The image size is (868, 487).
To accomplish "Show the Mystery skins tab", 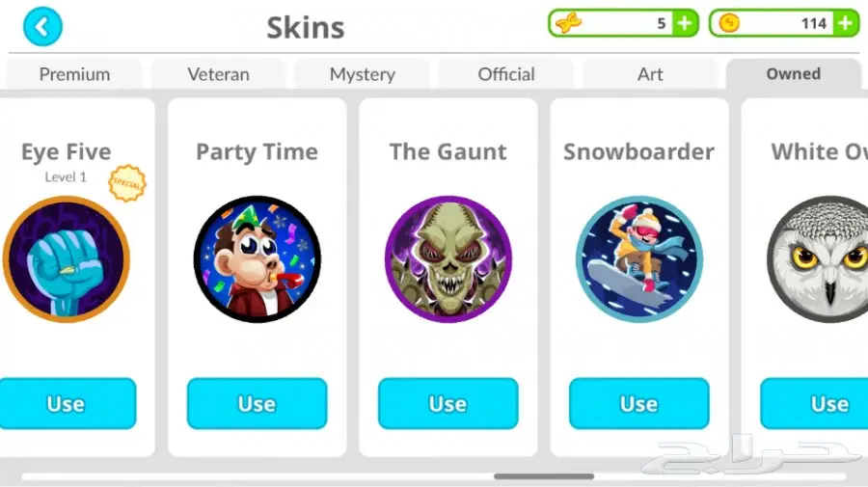I will [x=362, y=73].
